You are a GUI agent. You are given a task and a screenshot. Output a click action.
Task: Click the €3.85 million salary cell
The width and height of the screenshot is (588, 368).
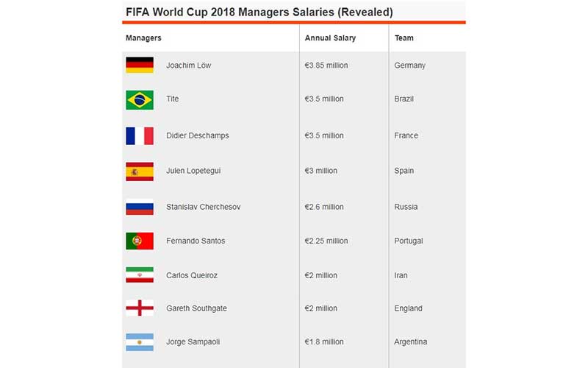coord(326,66)
